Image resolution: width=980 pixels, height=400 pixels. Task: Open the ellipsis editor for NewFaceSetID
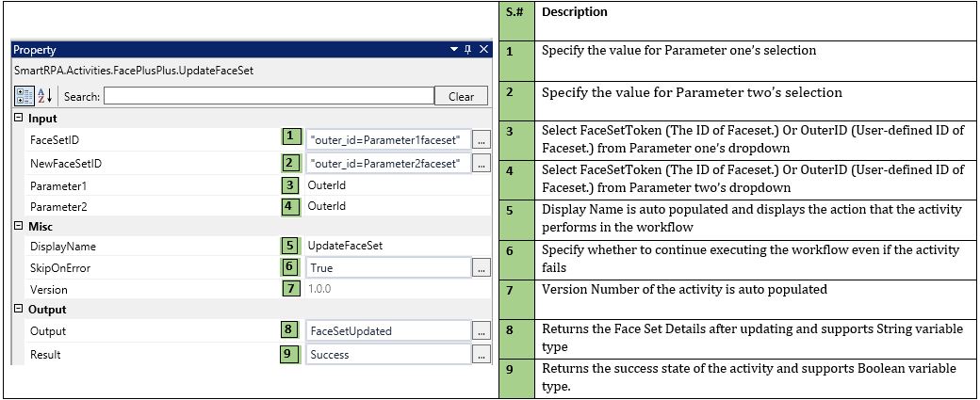click(482, 164)
